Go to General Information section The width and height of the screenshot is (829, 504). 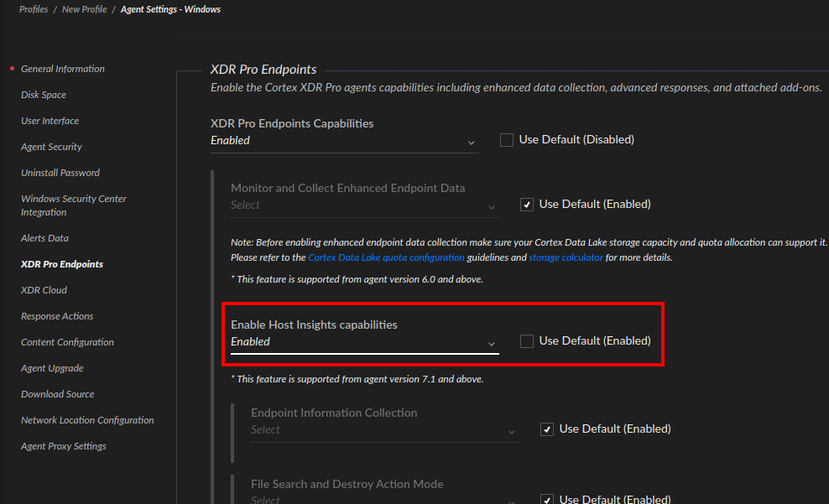point(63,69)
